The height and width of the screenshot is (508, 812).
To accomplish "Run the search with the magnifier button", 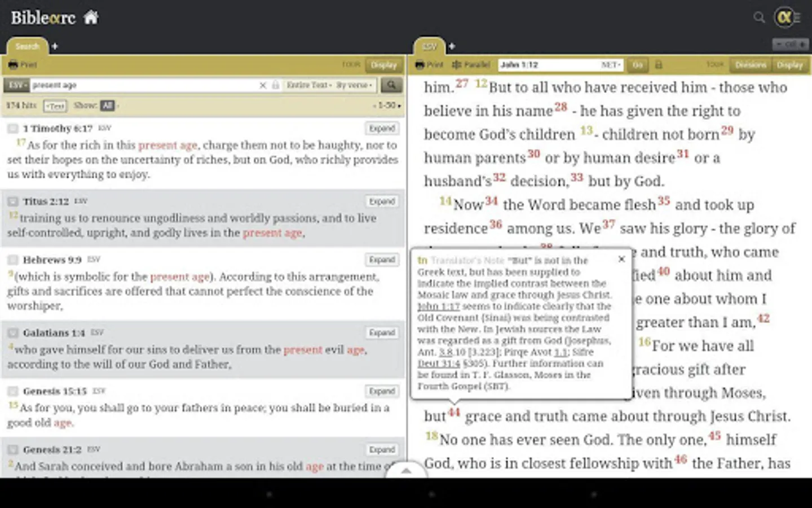I will (391, 85).
